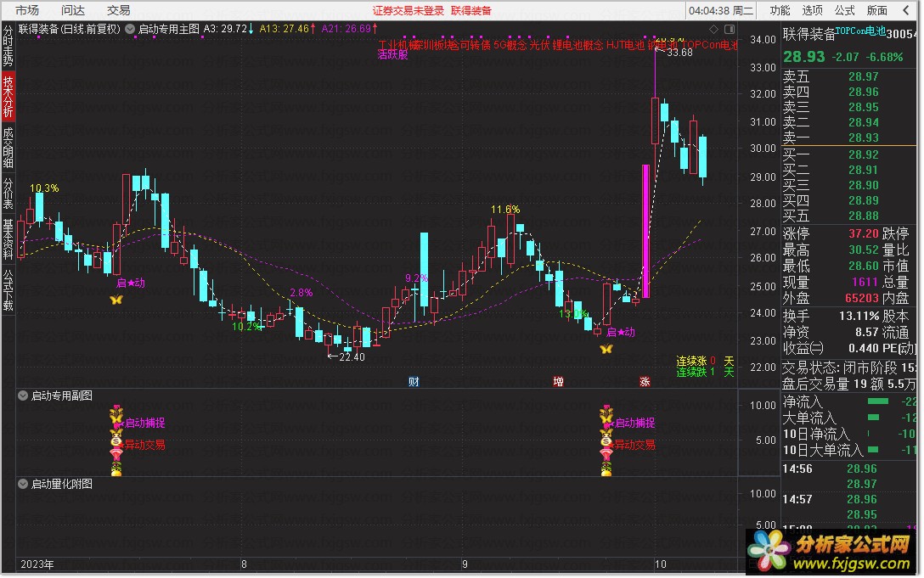
Task: Click the 财 marker at the main chart's bottom
Action: [414, 381]
